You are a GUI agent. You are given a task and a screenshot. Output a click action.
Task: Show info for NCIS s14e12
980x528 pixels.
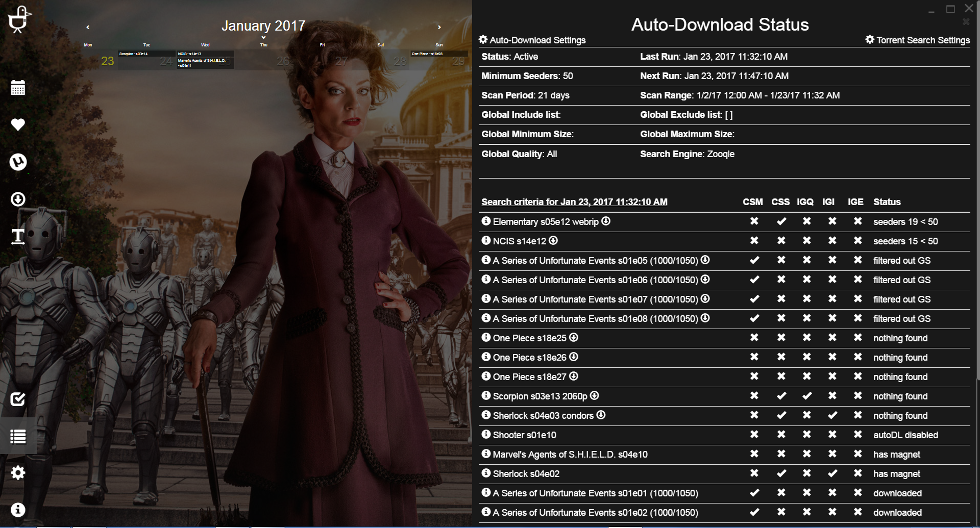(486, 240)
